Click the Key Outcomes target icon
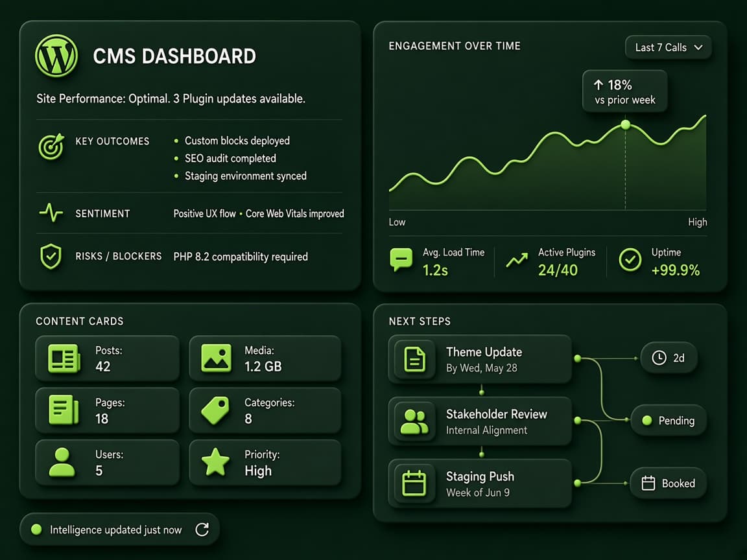This screenshot has width=747, height=560. pyautogui.click(x=51, y=146)
